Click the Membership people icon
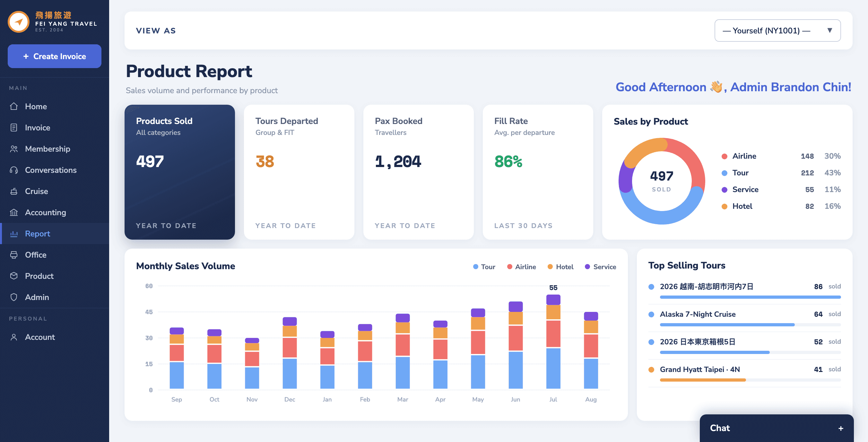Screen dimensions: 868x442 tap(14, 149)
